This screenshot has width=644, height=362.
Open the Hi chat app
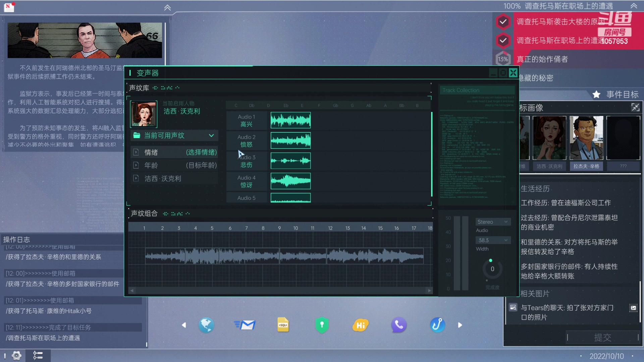360,325
